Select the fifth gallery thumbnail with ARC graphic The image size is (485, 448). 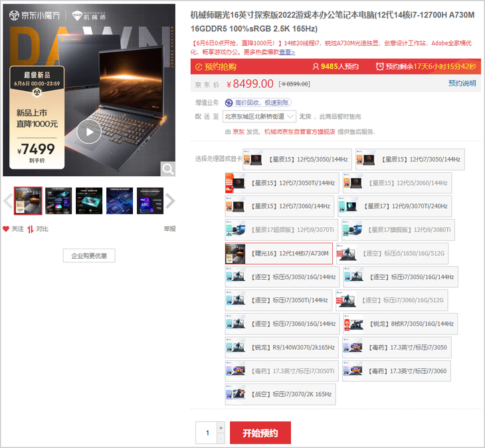pyautogui.click(x=150, y=201)
